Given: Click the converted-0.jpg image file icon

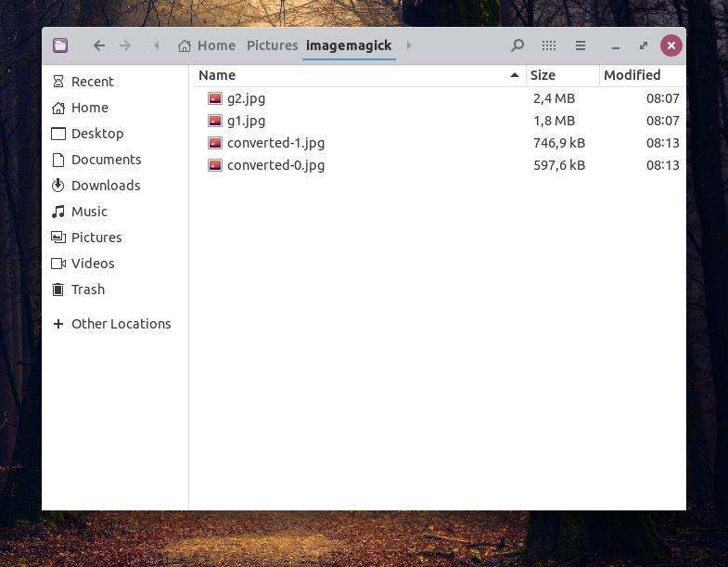Looking at the screenshot, I should click(215, 165).
